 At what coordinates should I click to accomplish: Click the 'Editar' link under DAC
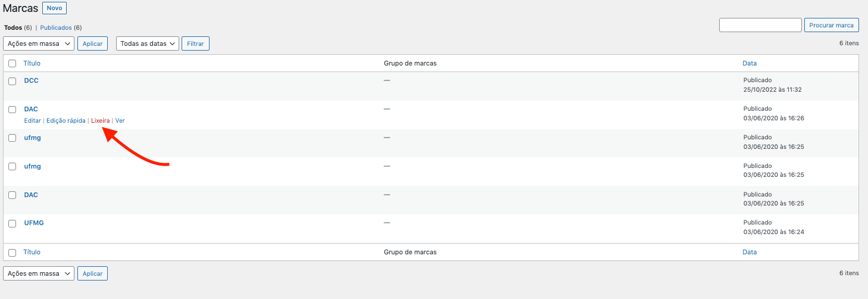[32, 120]
